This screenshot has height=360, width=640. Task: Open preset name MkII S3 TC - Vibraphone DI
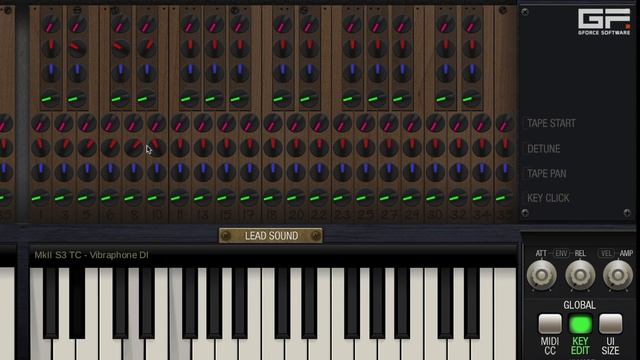tap(91, 255)
